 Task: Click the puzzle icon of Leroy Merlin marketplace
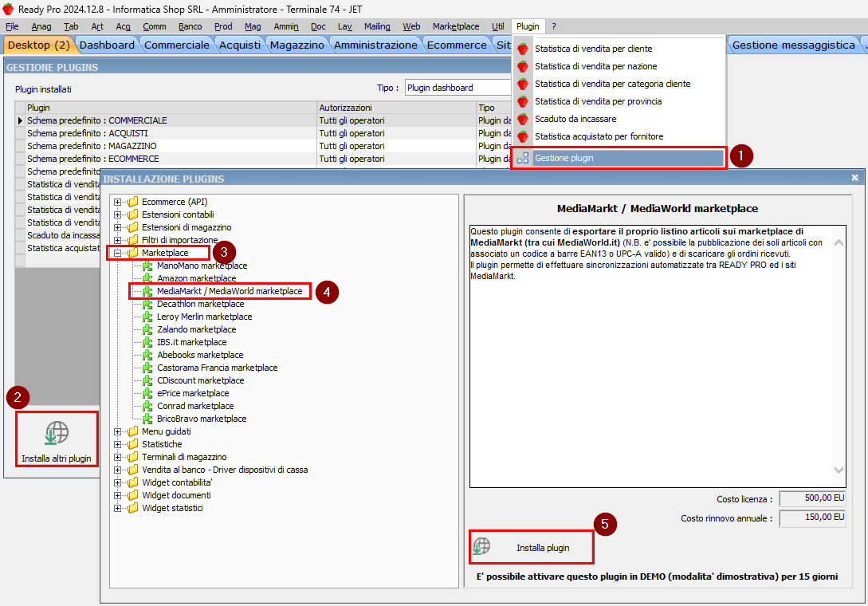pos(147,317)
